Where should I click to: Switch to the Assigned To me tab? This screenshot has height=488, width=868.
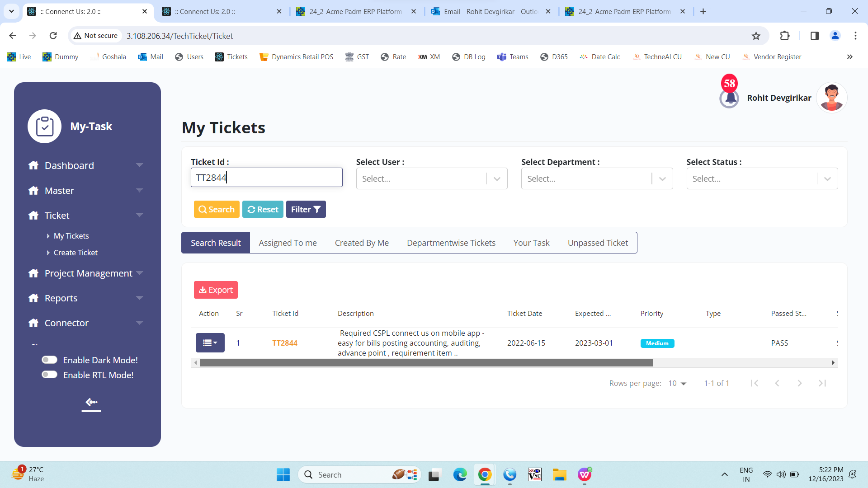(x=288, y=243)
